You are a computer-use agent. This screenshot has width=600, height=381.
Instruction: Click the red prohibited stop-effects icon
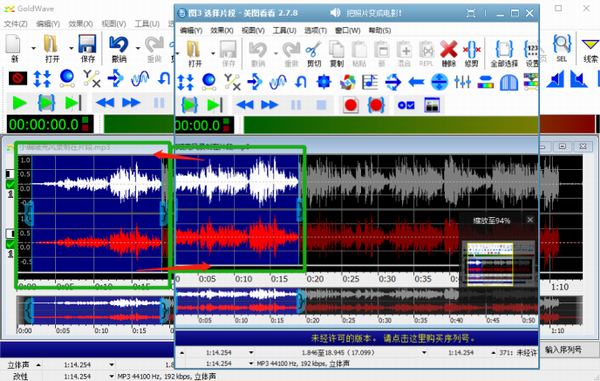click(18, 78)
